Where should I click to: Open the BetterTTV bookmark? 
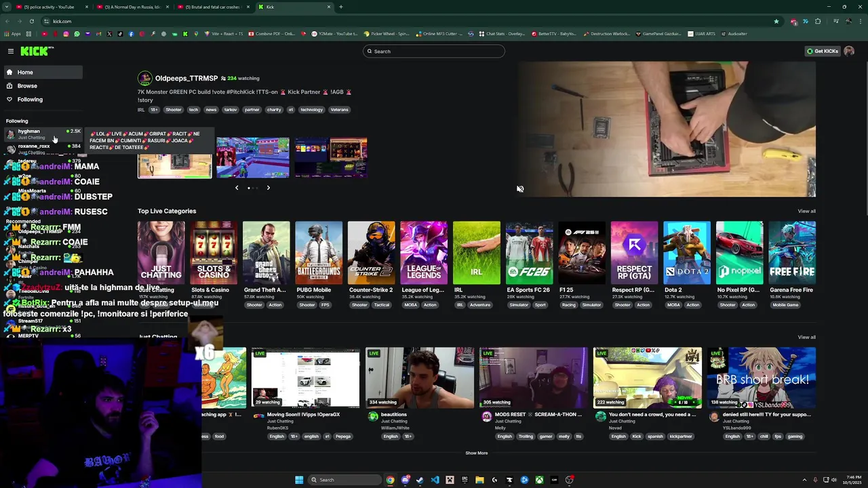554,34
